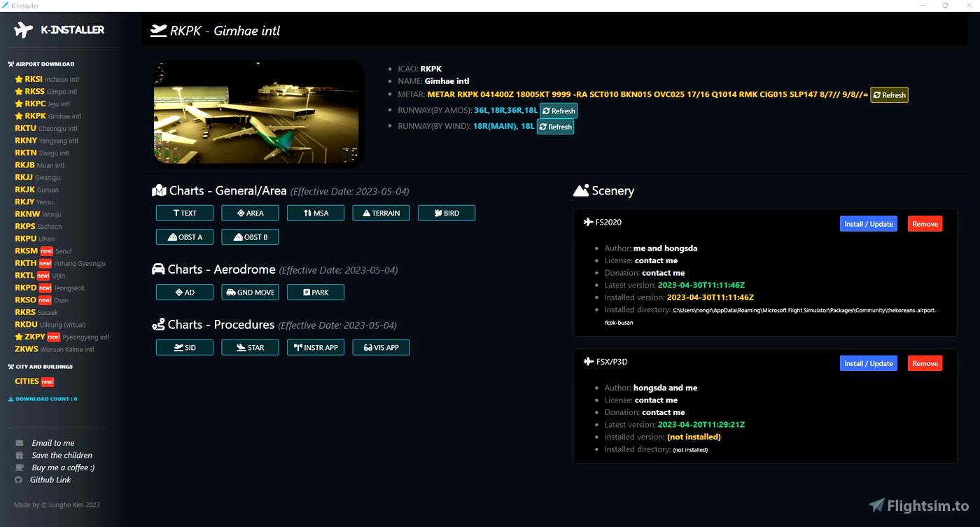
Task: Open the STAR procedures chart
Action: [x=250, y=347]
